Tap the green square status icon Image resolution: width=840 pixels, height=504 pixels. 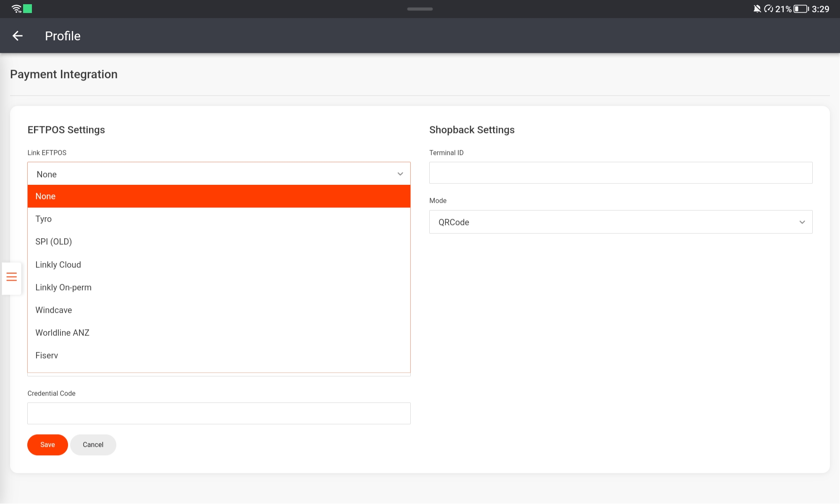pos(28,9)
